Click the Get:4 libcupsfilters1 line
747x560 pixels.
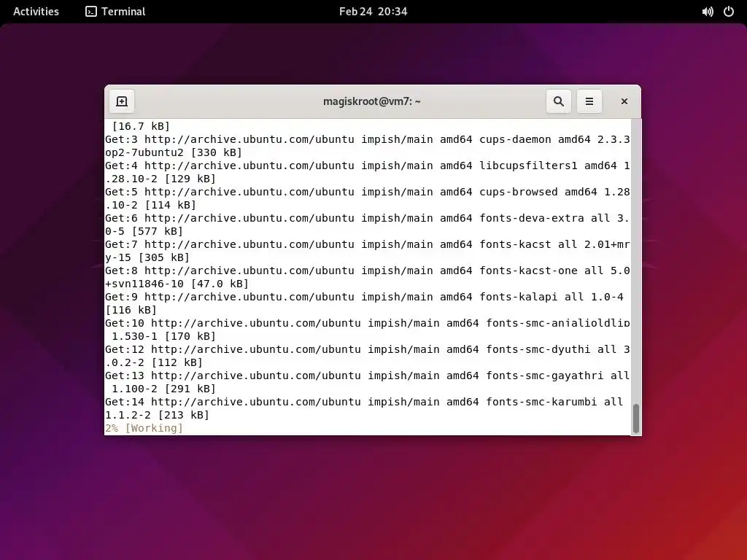368,166
